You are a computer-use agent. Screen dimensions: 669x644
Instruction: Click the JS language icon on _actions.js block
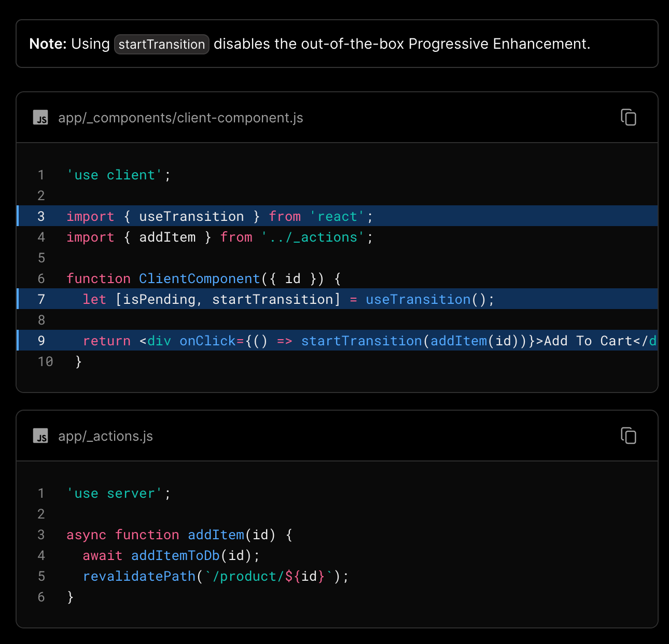pyautogui.click(x=41, y=436)
